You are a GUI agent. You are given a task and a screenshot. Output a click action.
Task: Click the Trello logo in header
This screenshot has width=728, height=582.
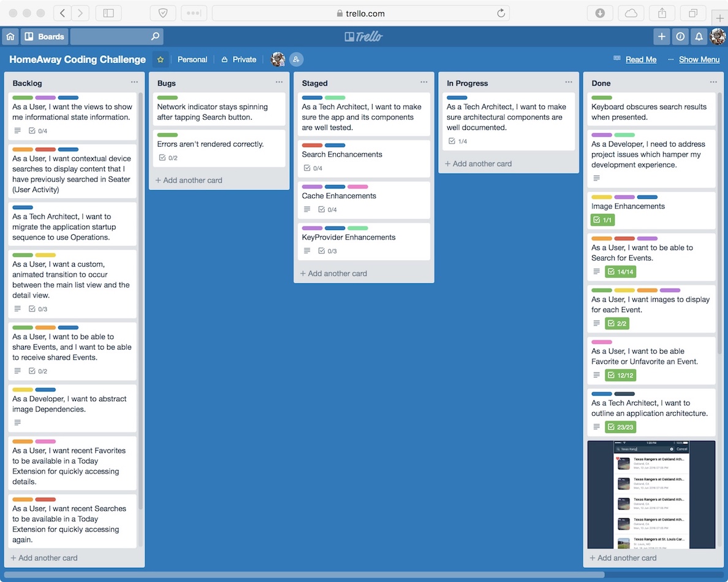(363, 36)
